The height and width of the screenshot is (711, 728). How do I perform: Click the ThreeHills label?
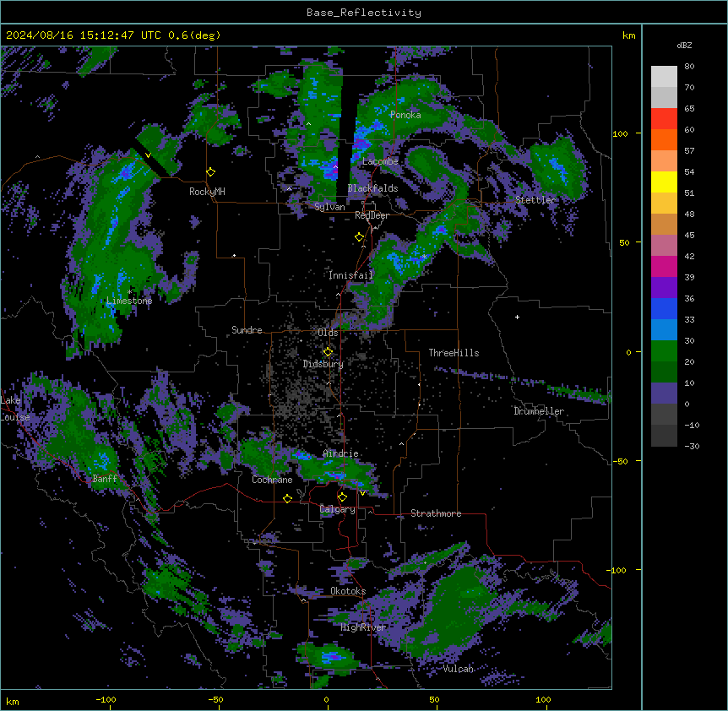click(454, 353)
